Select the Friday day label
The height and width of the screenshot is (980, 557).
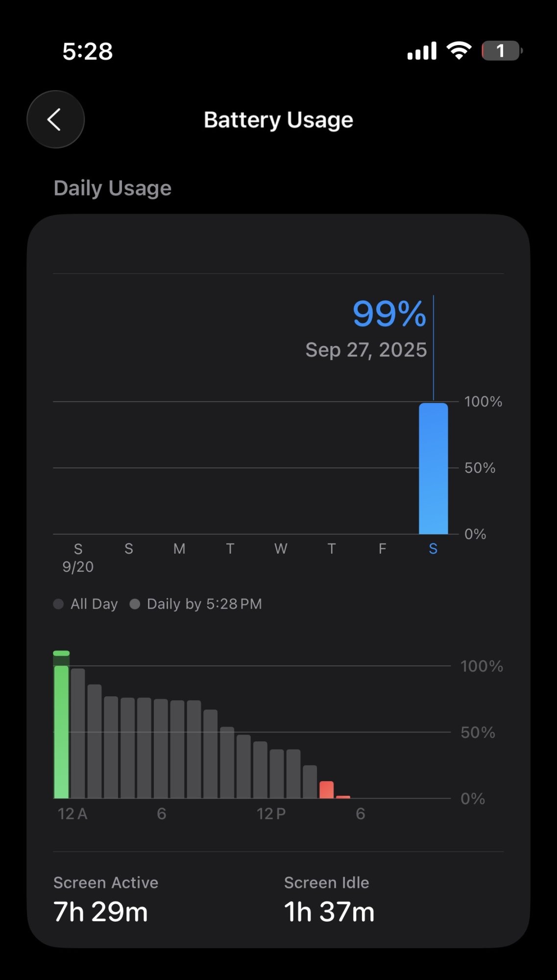click(x=382, y=549)
